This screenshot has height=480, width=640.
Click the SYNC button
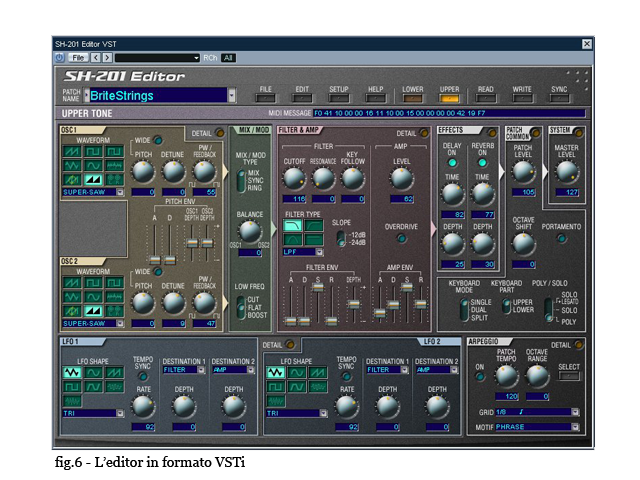[x=559, y=98]
